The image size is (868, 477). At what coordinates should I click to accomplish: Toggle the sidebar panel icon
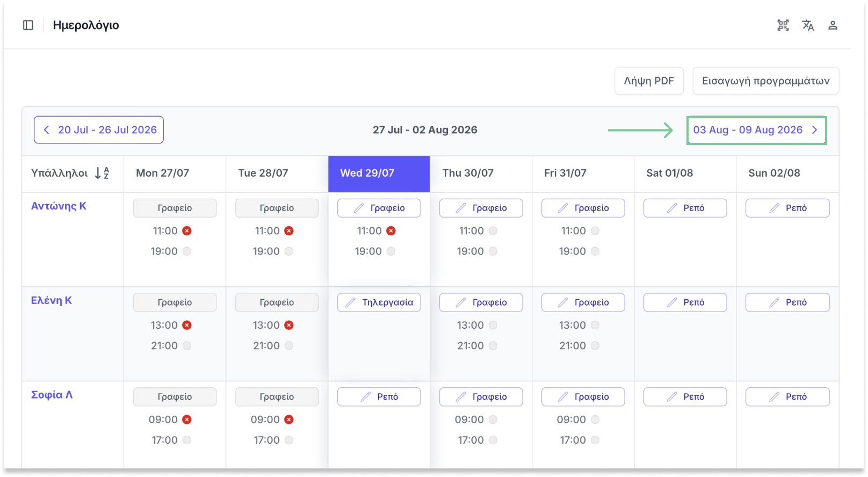point(28,25)
